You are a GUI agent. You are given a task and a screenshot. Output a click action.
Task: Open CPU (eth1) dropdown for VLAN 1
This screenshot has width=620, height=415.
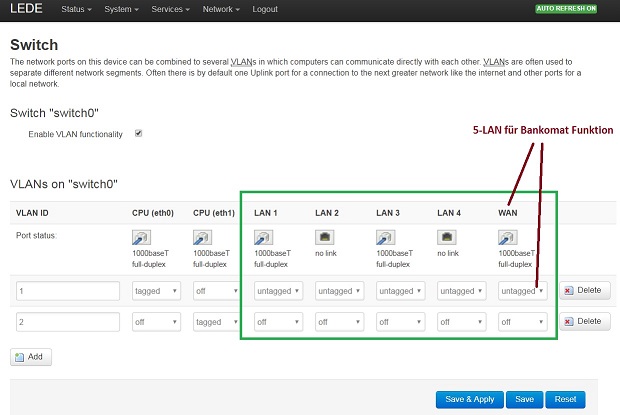pyautogui.click(x=216, y=291)
